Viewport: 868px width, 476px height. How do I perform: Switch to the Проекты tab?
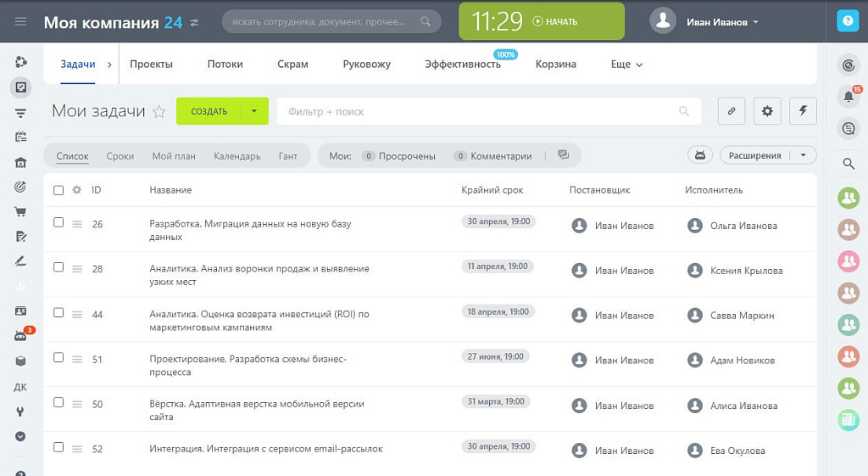151,64
